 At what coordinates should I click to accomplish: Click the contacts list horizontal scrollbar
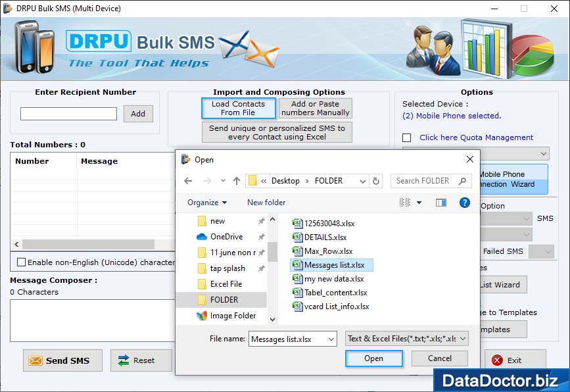(x=88, y=244)
